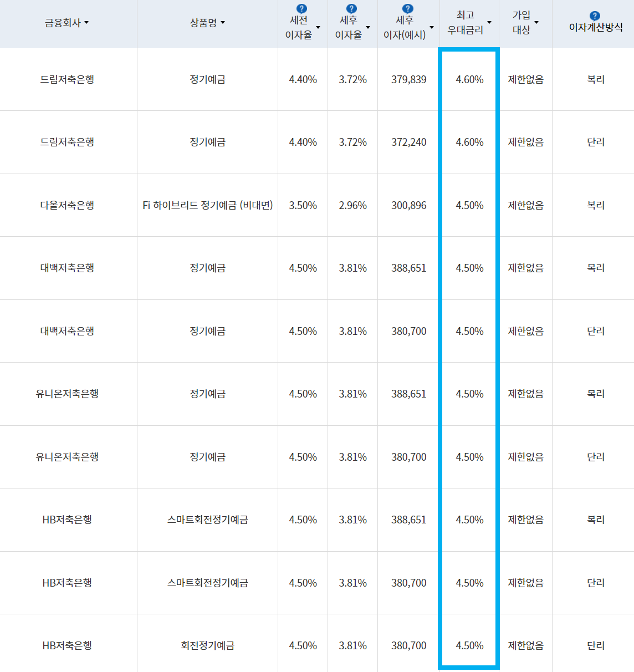Select the 372,240 interest amount
Viewport: 634px width, 672px height.
(409, 142)
